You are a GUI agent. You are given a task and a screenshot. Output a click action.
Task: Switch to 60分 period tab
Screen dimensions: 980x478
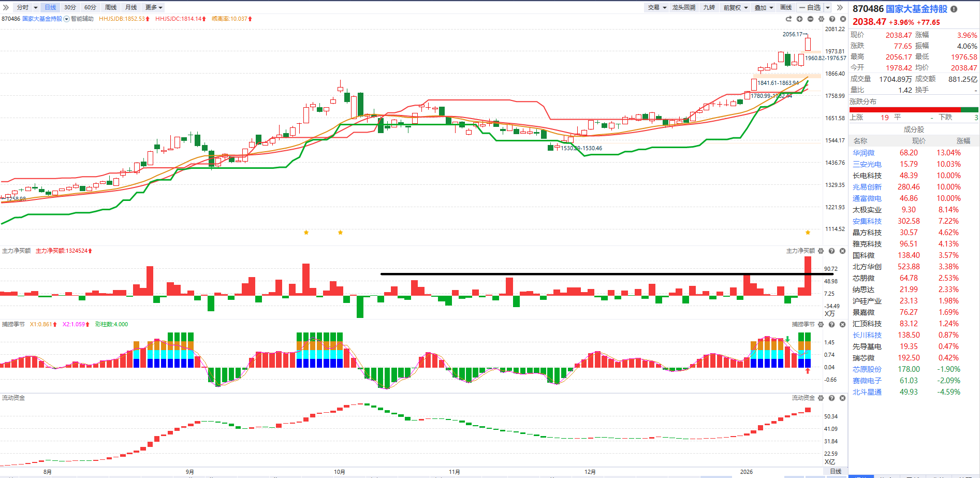90,7
